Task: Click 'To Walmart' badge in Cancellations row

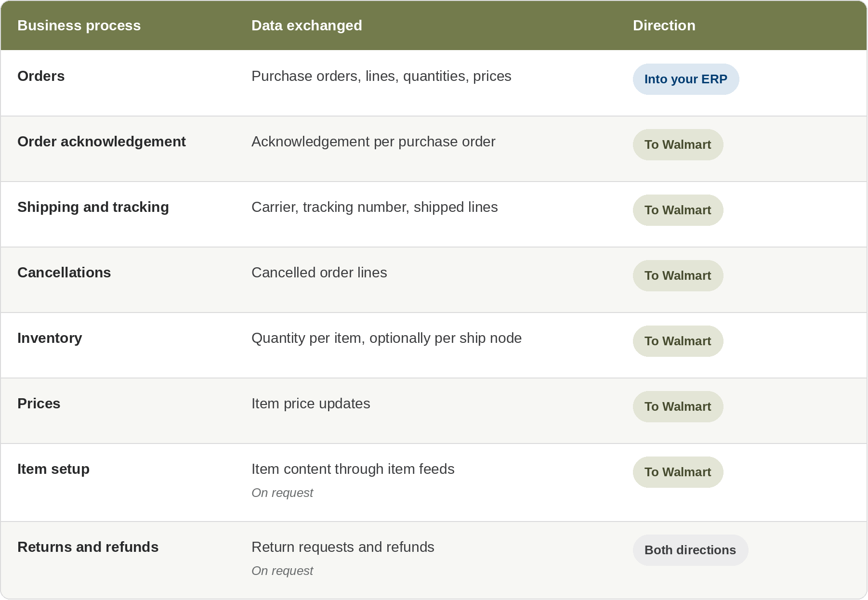Action: click(x=678, y=275)
